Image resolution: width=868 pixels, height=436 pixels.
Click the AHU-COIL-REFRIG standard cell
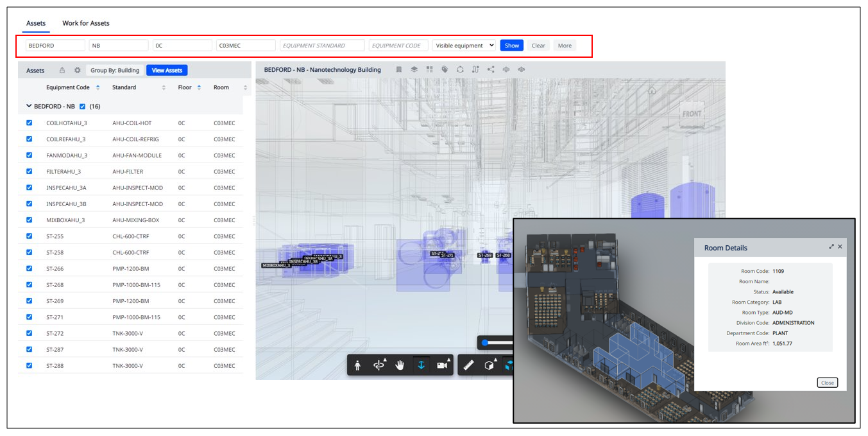pyautogui.click(x=135, y=139)
